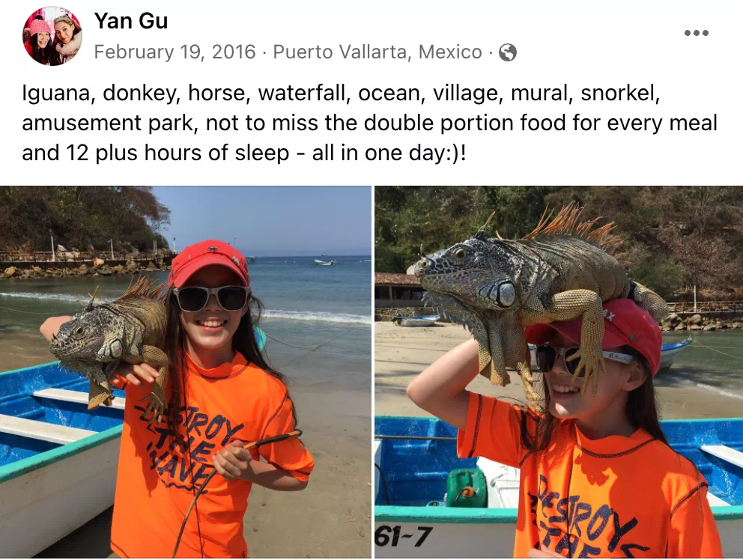Open Yan Gu's profile name link
This screenshot has width=743, height=560.
click(131, 21)
